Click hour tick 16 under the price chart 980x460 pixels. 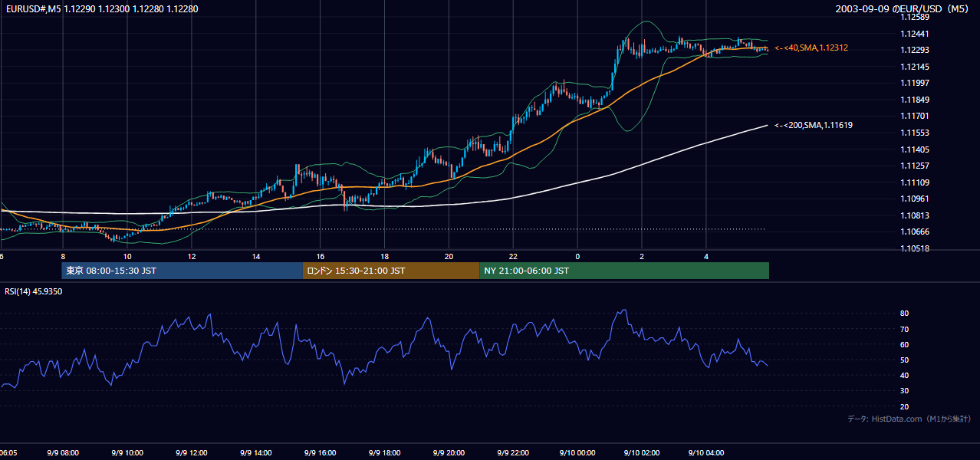tap(321, 257)
